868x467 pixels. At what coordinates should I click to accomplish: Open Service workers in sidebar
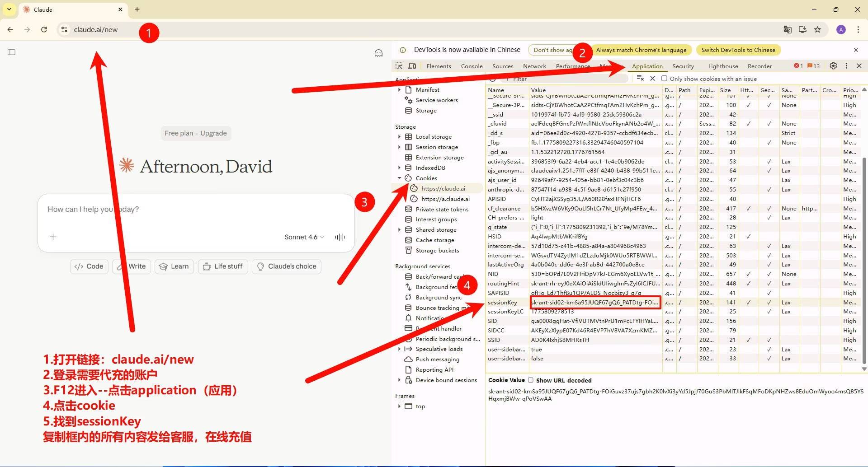click(437, 100)
